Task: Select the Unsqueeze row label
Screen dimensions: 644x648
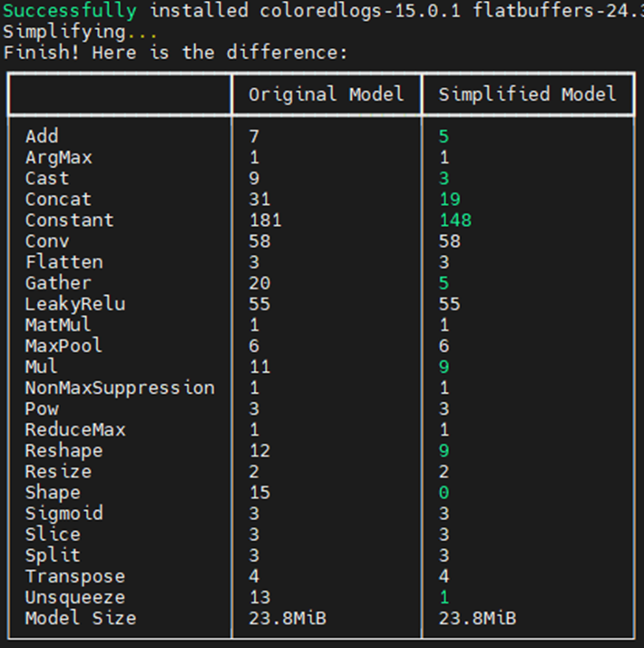Action: 75,597
